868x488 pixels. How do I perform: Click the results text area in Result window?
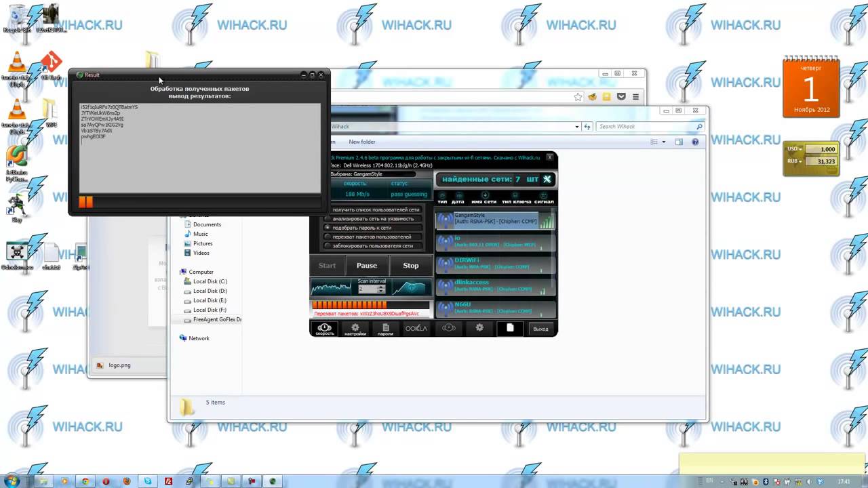click(x=200, y=148)
